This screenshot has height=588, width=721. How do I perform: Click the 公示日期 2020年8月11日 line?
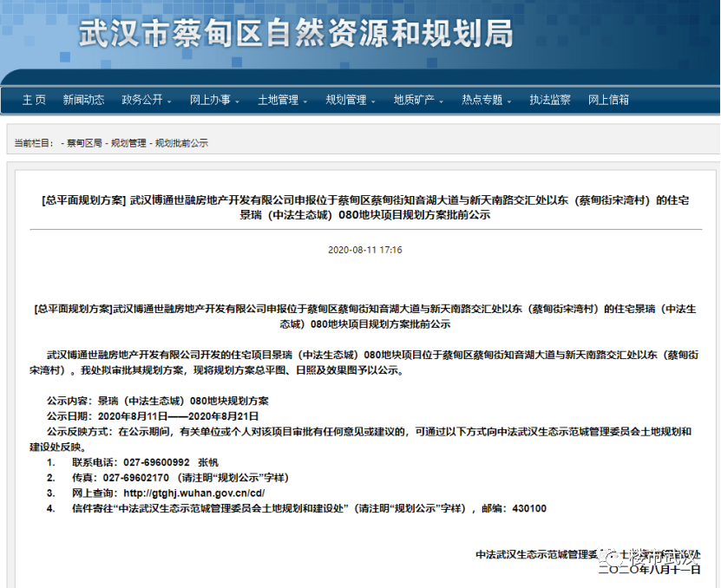click(153, 416)
